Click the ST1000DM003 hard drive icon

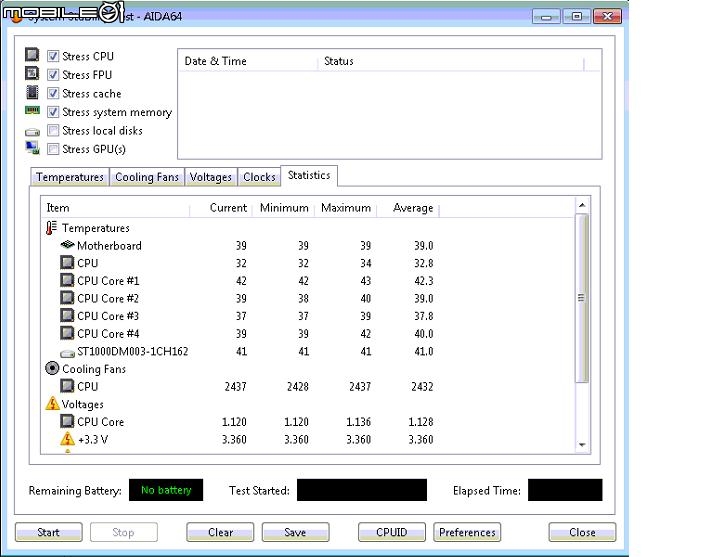pos(67,353)
